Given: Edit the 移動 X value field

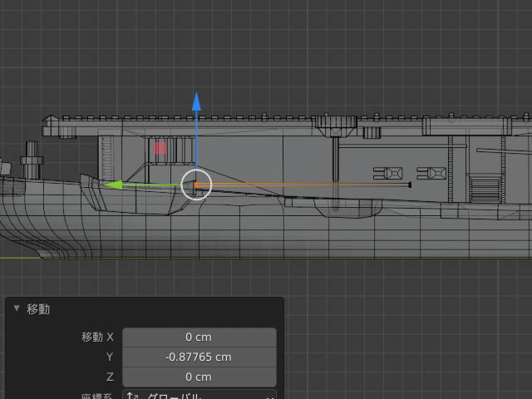Looking at the screenshot, I should [x=199, y=337].
